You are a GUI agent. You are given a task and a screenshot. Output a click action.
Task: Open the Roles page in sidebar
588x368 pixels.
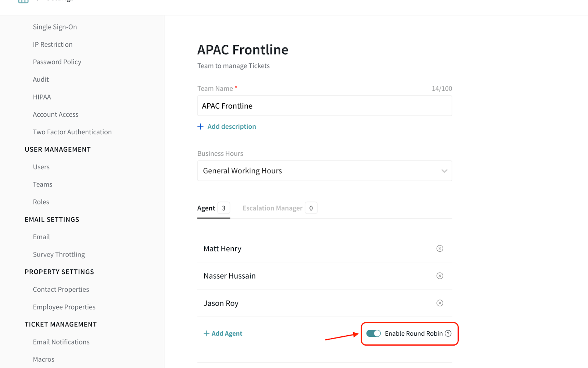41,202
